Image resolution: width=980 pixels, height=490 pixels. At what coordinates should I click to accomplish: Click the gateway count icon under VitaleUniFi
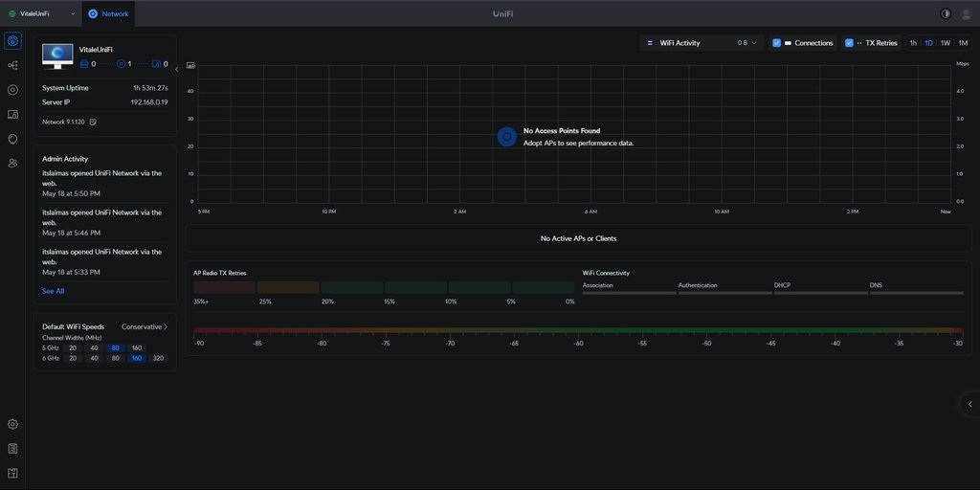pos(84,64)
